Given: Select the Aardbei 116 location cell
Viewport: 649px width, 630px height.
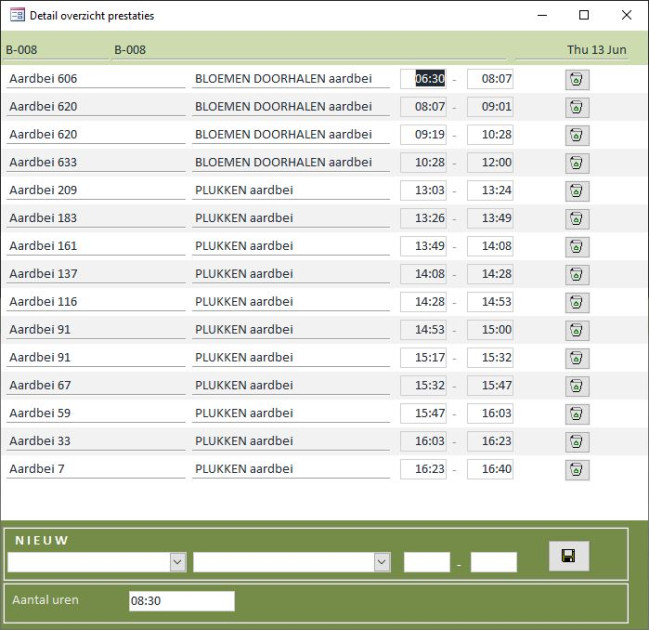Looking at the screenshot, I should (96, 301).
